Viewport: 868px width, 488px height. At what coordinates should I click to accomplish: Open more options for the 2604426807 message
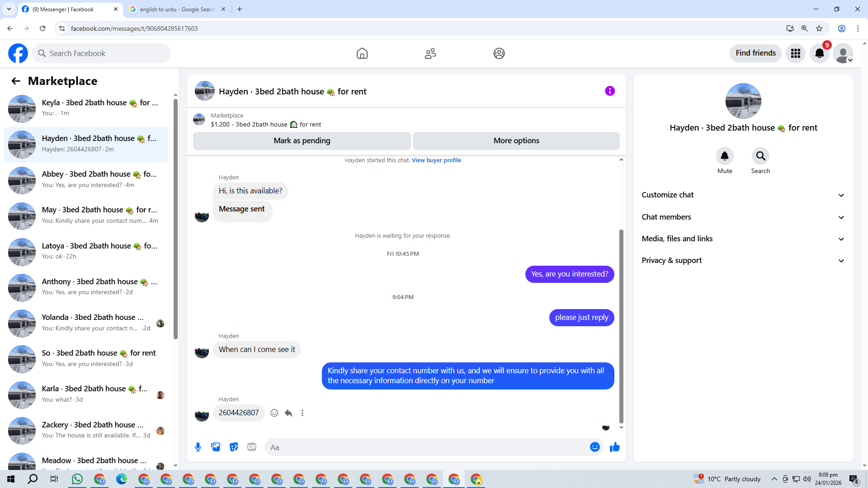point(302,413)
